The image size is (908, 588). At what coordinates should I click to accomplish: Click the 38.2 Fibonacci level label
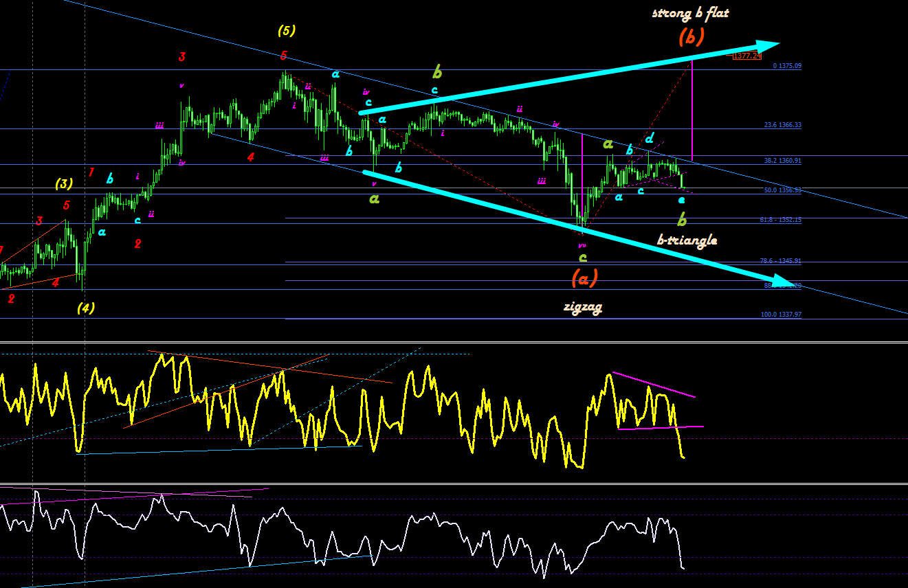(783, 160)
